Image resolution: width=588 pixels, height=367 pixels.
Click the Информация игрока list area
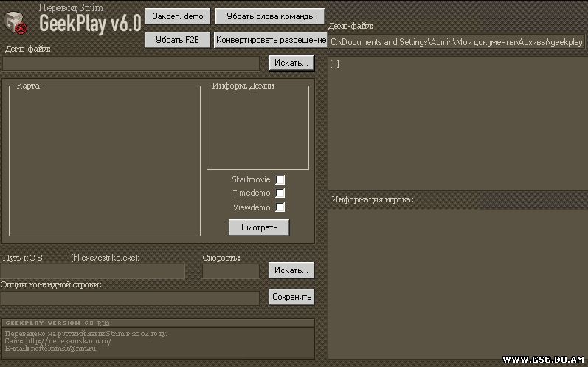click(457, 284)
